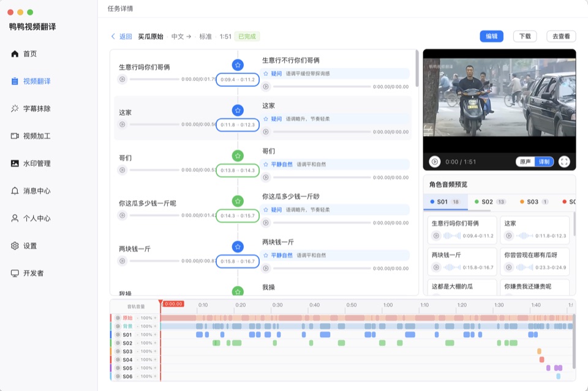This screenshot has width=588, height=391.
Task: Go to 个人中心 in the sidebar
Action: click(x=36, y=218)
